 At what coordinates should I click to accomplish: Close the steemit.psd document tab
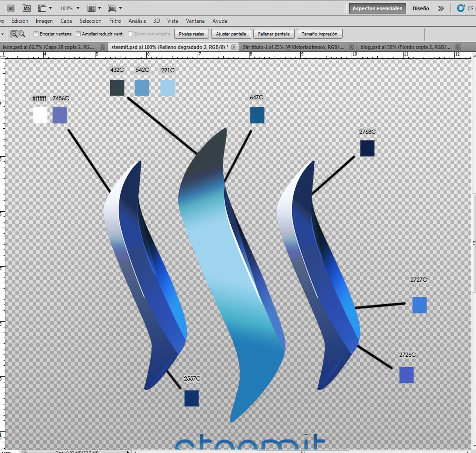pos(234,47)
